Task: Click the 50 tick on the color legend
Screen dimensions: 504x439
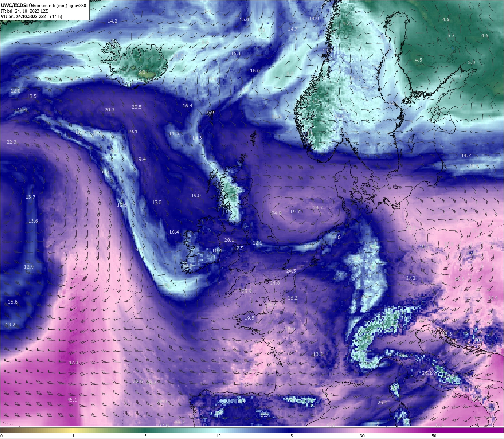Action: [x=434, y=436]
